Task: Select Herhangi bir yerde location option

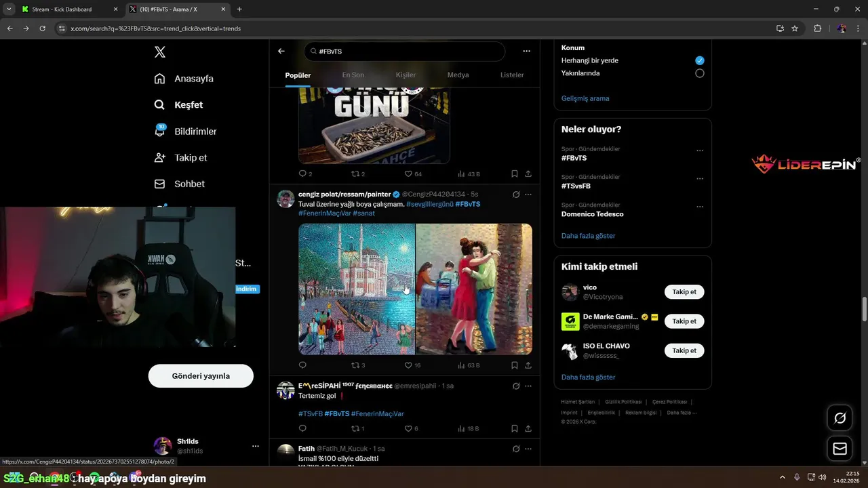Action: click(x=700, y=60)
